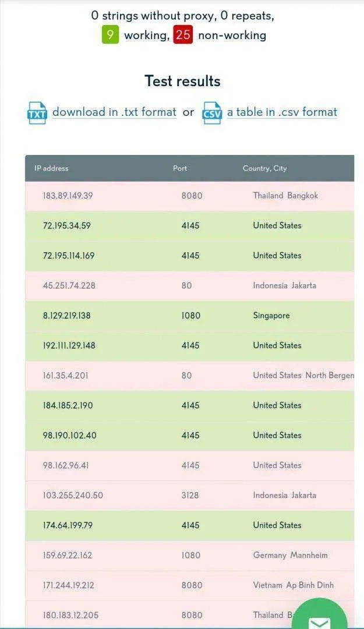
Task: Click the Country, City column header
Action: coord(265,168)
